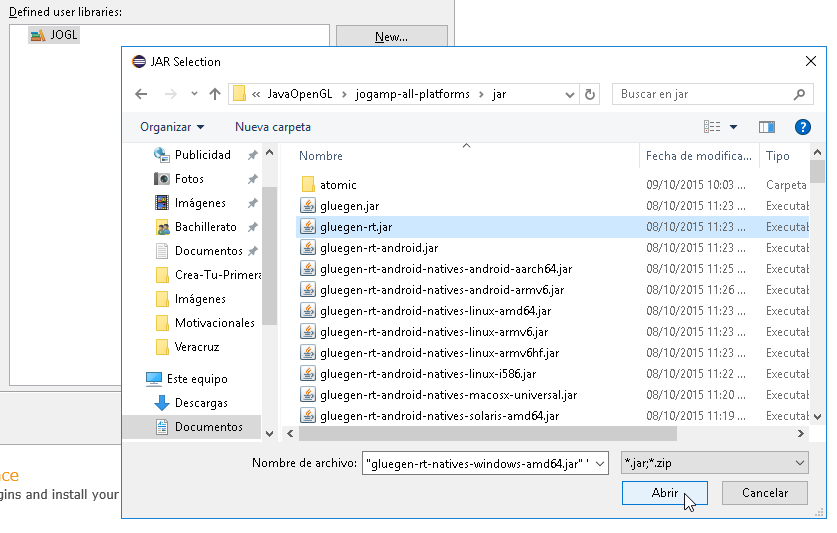
Task: Change the view layout icon
Action: point(712,127)
